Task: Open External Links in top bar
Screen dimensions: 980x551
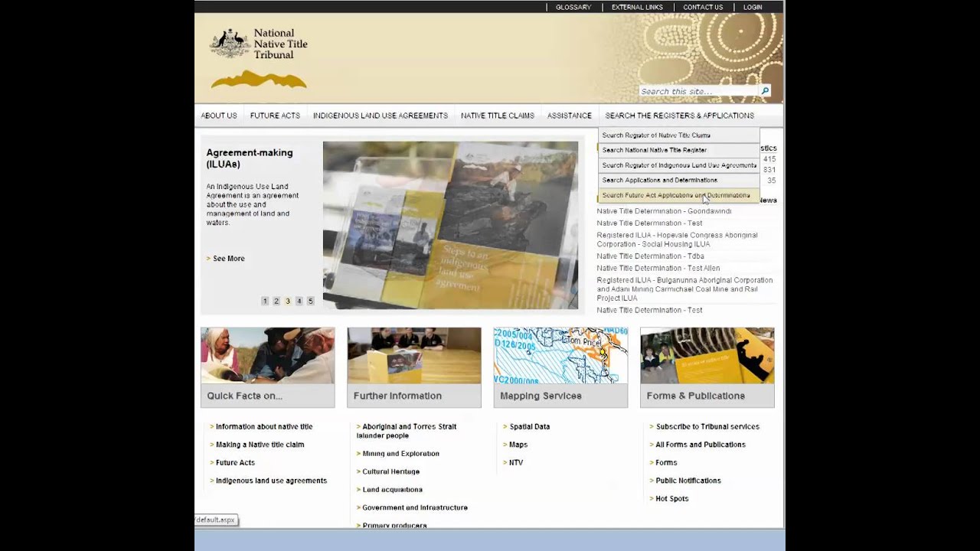Action: [637, 7]
